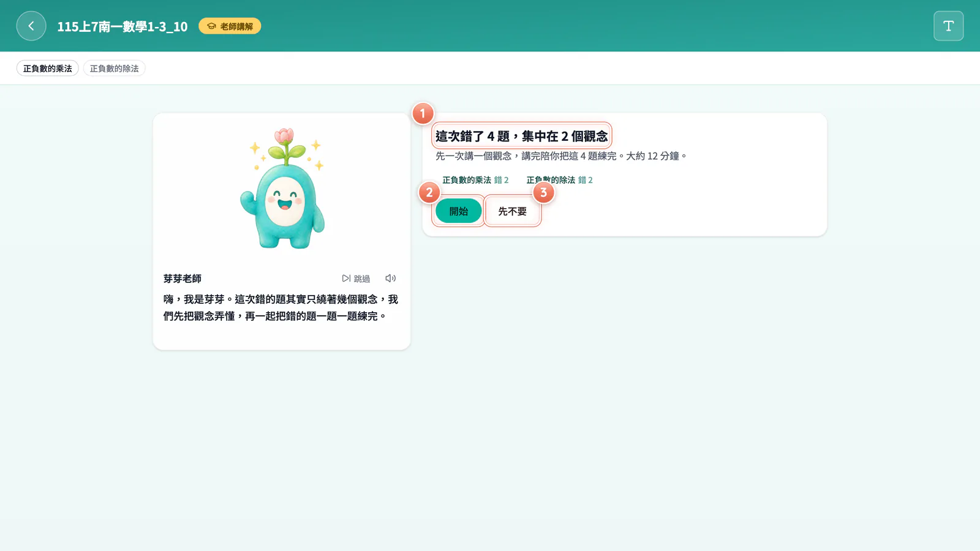Click the 正負數的除法 錯 2 tag
The height and width of the screenshot is (551, 980).
[560, 180]
